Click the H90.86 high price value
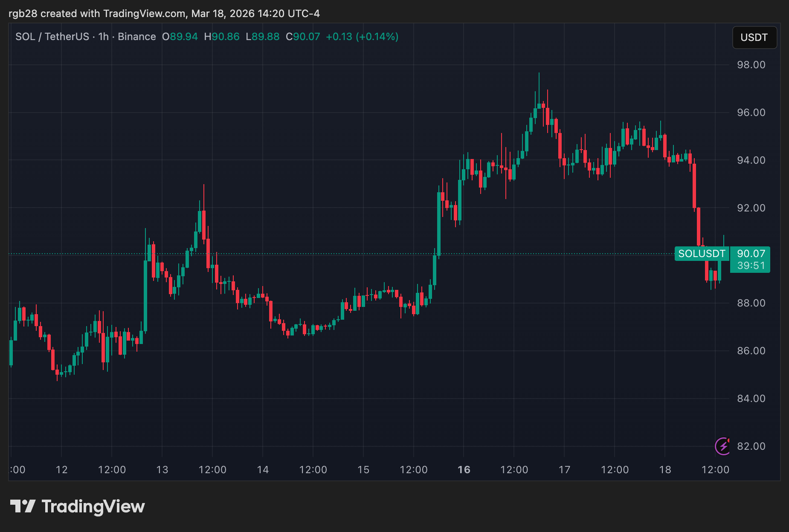 [222, 37]
